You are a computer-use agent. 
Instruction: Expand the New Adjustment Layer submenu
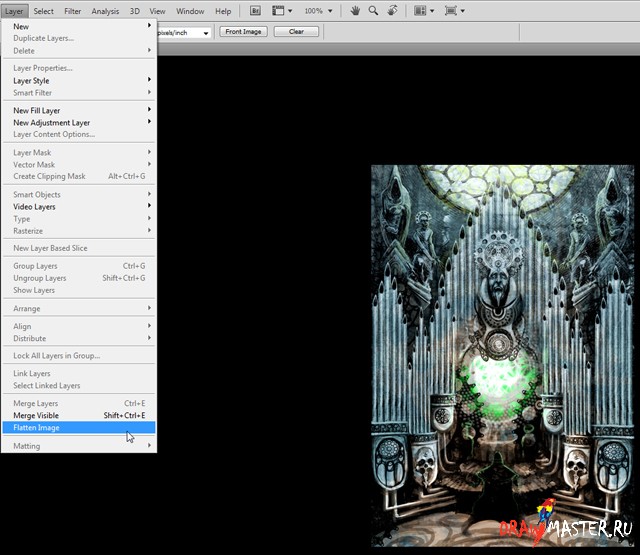coord(79,123)
